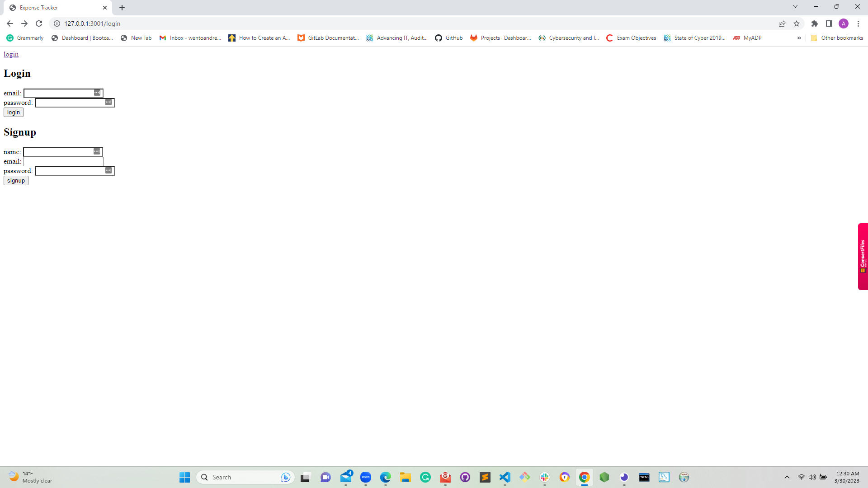Open the Grammarly bookmark
868x488 pixels.
pos(25,38)
